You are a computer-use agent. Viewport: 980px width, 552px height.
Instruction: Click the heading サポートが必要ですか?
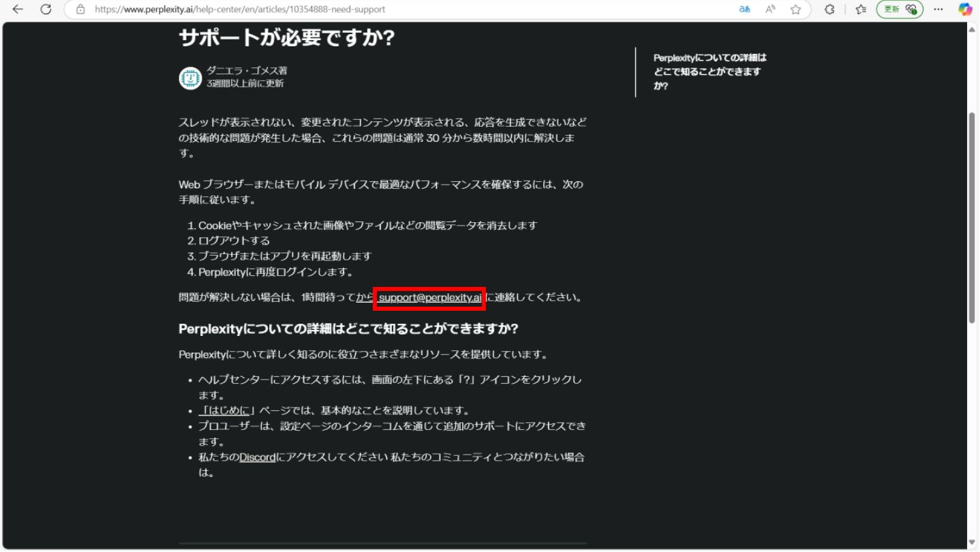coord(287,37)
